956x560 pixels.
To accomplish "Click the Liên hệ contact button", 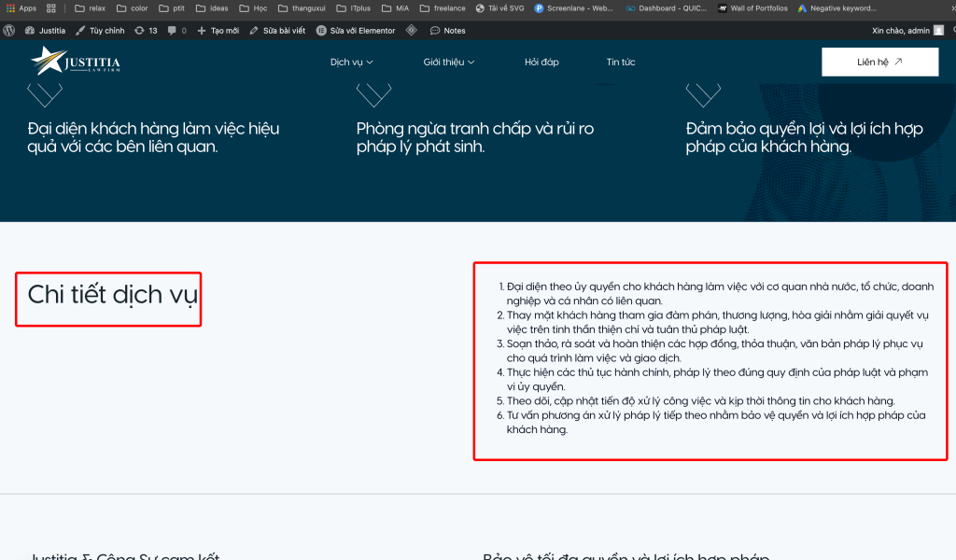I will click(879, 62).
